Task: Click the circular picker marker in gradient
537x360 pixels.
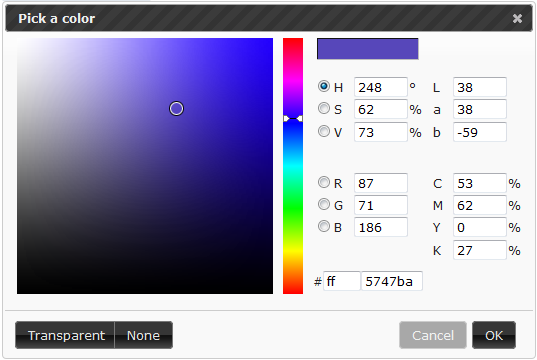Action: click(x=176, y=109)
